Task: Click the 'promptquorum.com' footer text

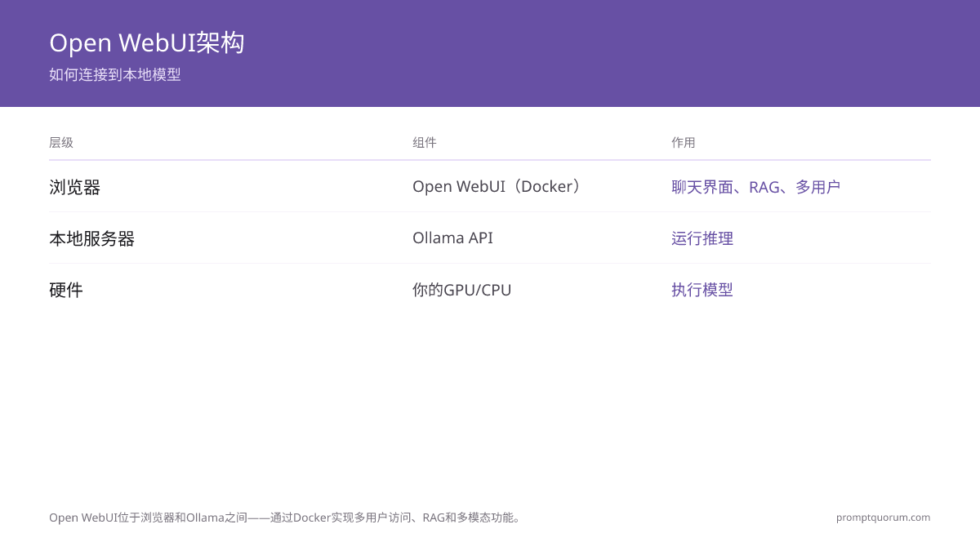Action: click(x=883, y=518)
